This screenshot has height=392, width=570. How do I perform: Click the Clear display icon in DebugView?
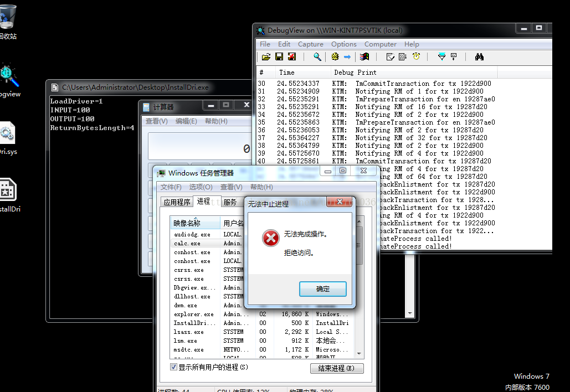point(292,56)
